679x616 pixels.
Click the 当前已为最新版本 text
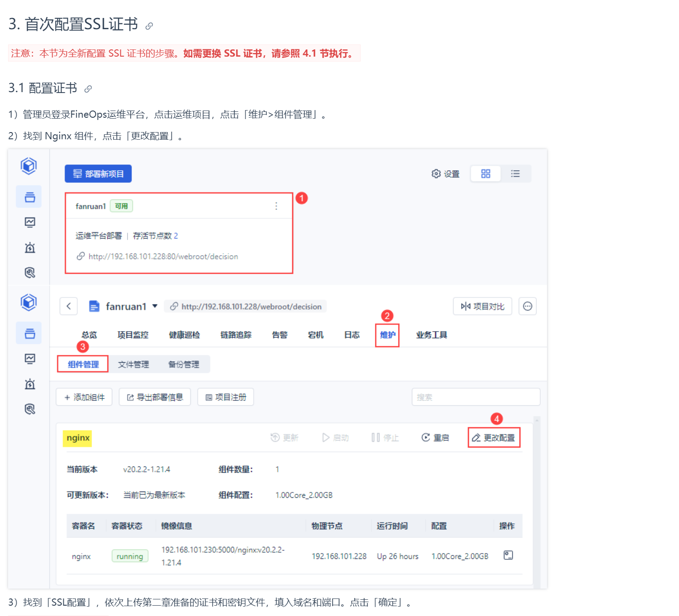154,495
